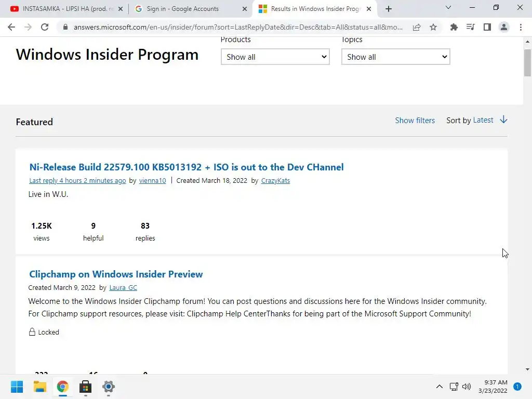Change sort order via Latest link
The image size is (532, 399).
pyautogui.click(x=483, y=120)
